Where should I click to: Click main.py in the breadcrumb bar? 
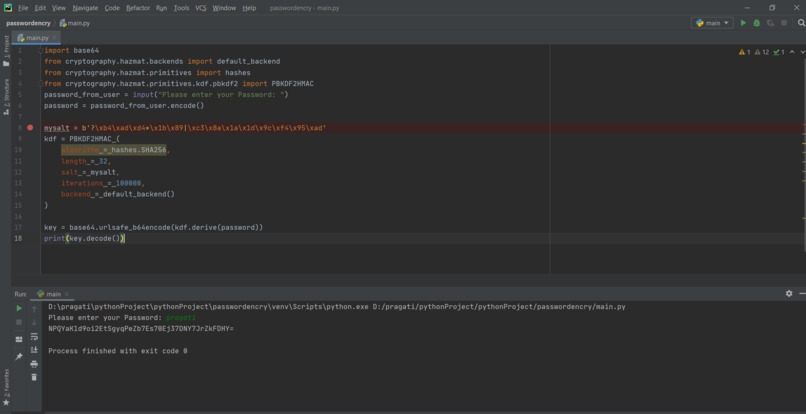pos(75,23)
